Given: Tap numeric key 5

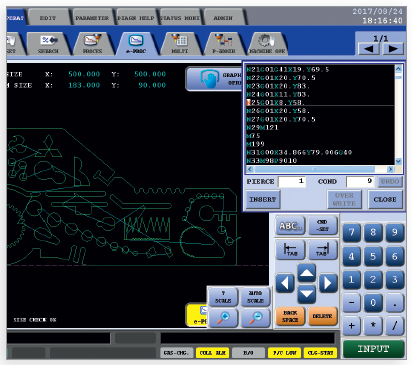Looking at the screenshot, I should click(373, 256).
